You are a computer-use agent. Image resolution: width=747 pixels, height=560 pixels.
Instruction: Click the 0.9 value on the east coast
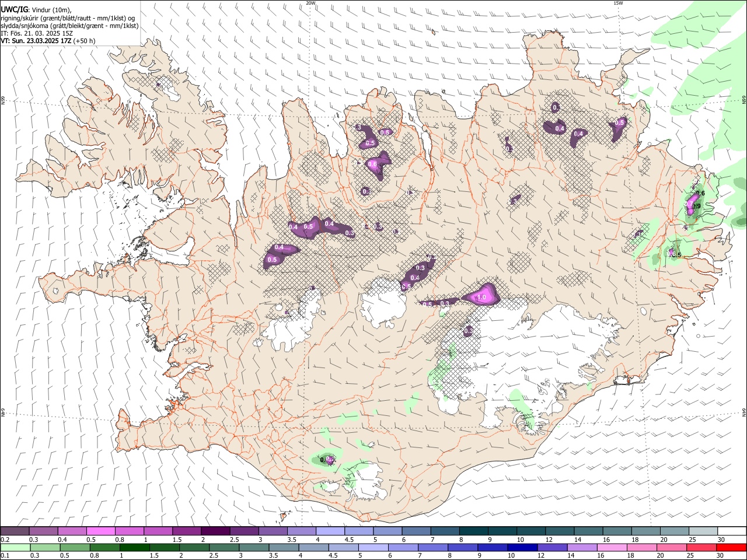(696, 206)
